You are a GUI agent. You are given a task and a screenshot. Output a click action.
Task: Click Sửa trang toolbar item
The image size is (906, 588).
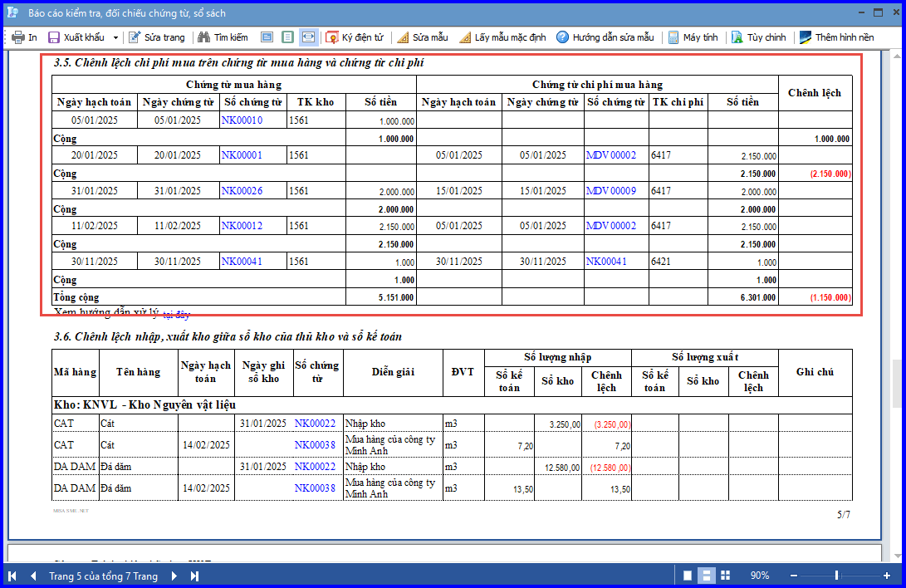pos(157,37)
